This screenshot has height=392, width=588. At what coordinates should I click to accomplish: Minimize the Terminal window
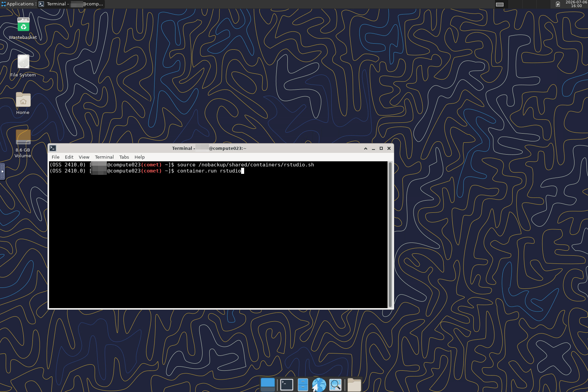(373, 148)
